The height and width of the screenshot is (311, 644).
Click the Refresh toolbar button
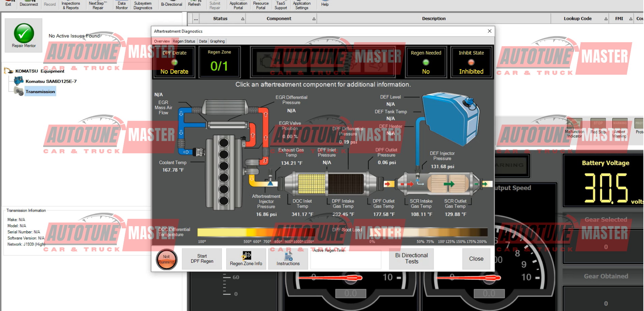tap(194, 4)
